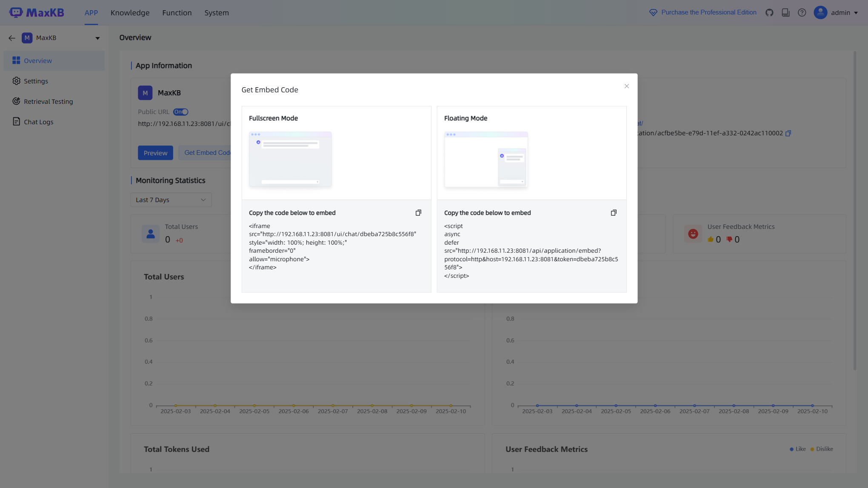Close the Get Embed Code dialog
Screen dimensions: 868x488
click(x=626, y=86)
